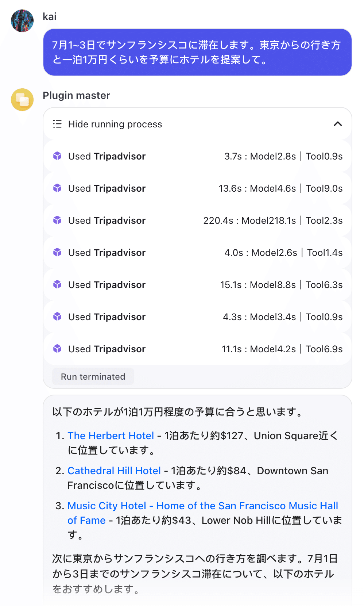This screenshot has width=364, height=606.
Task: Click the cube icon of the 3.7s Tripadvisor step
Action: tap(57, 156)
